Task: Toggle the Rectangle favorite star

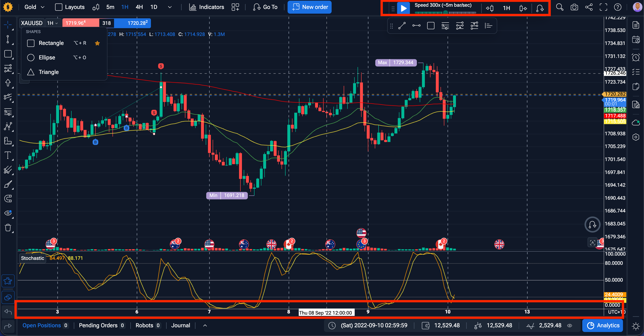Action: (x=97, y=43)
